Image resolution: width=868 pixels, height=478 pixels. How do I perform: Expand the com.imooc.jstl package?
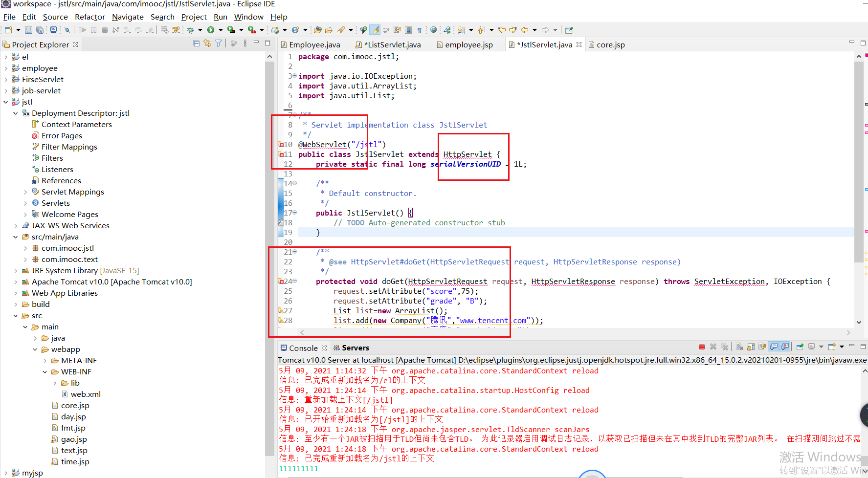(x=25, y=248)
